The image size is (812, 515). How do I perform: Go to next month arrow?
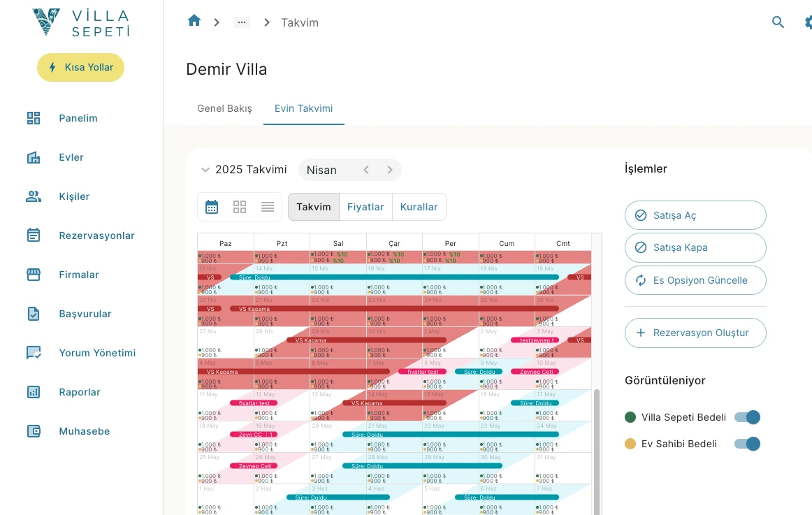click(x=390, y=170)
